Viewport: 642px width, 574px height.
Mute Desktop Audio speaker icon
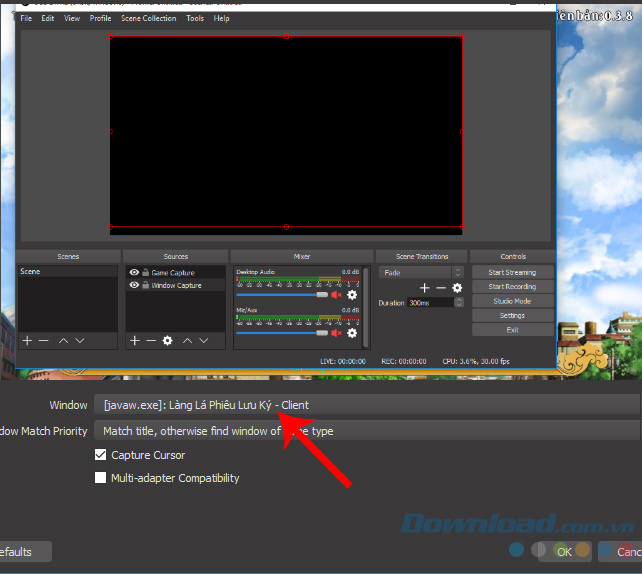337,295
